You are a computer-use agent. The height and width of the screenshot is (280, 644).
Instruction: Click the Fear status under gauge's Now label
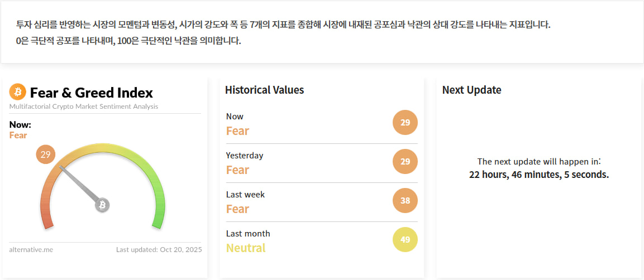18,136
